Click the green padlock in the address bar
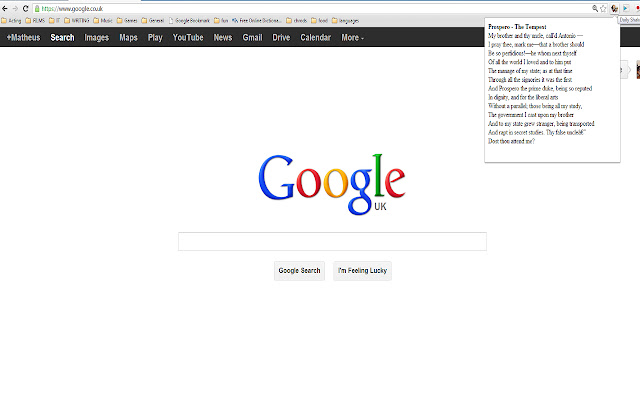640x400 pixels. [x=37, y=9]
